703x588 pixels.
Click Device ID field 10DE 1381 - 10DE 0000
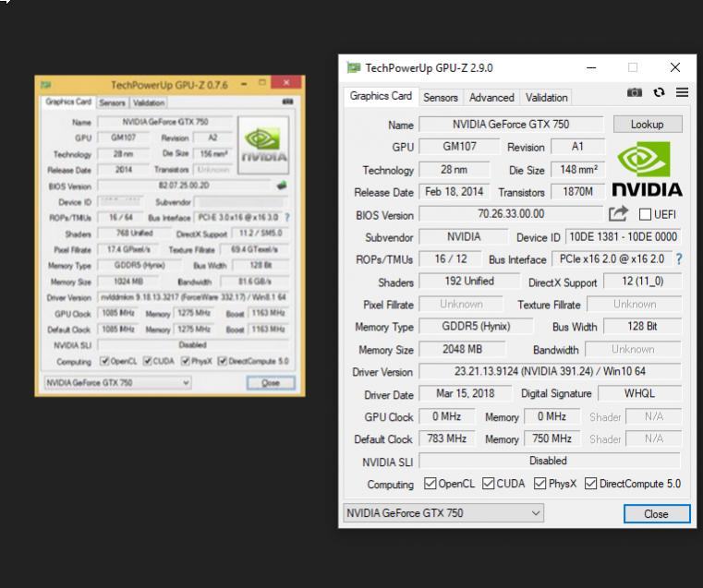pyautogui.click(x=624, y=237)
